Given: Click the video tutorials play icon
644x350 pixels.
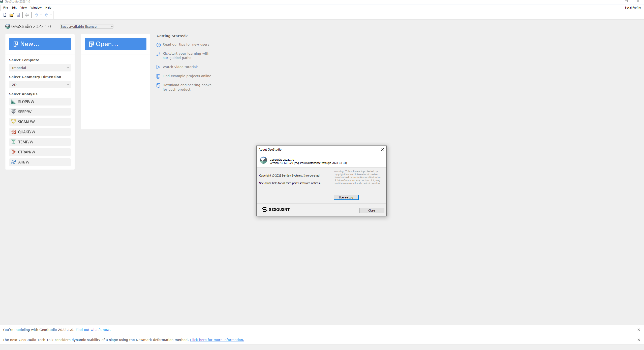Looking at the screenshot, I should coord(158,67).
